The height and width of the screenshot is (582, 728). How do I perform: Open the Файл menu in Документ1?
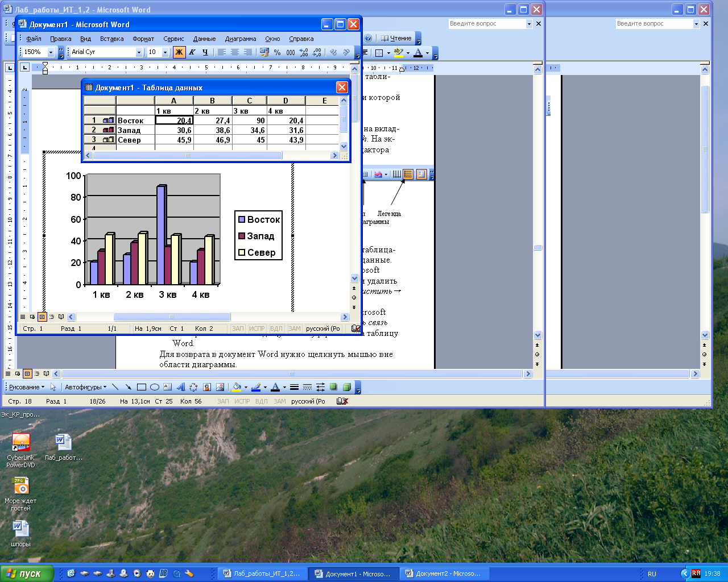(x=34, y=39)
